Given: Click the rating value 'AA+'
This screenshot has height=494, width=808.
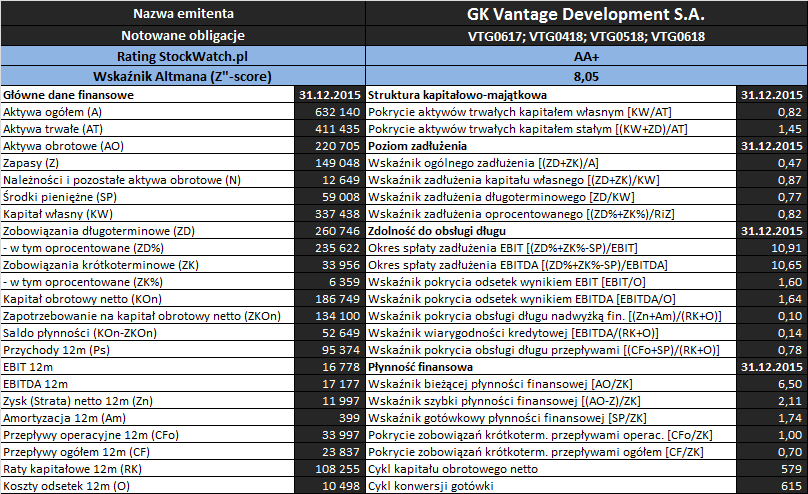Looking at the screenshot, I should (x=586, y=56).
